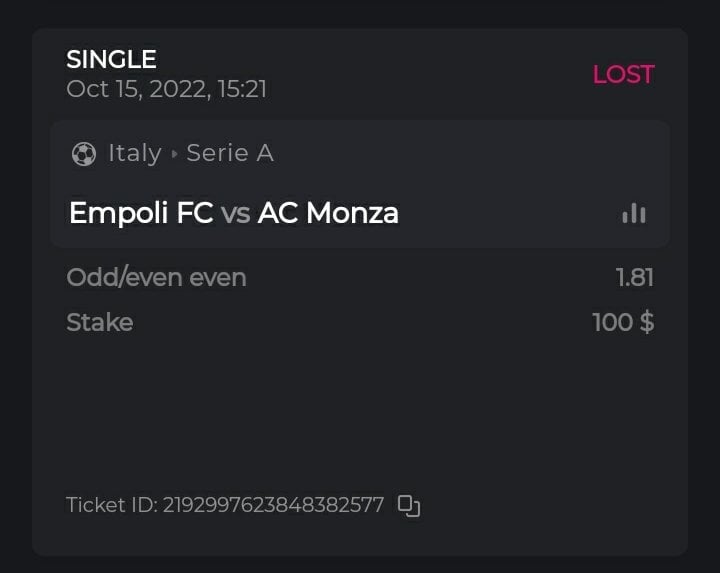
Task: Select the Empoli FC team name
Action: pyautogui.click(x=141, y=213)
